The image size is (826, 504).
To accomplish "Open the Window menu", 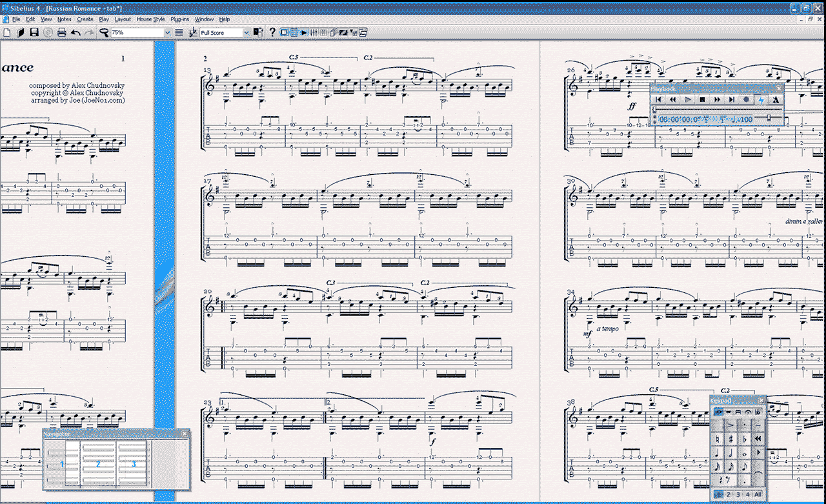I will [x=204, y=19].
